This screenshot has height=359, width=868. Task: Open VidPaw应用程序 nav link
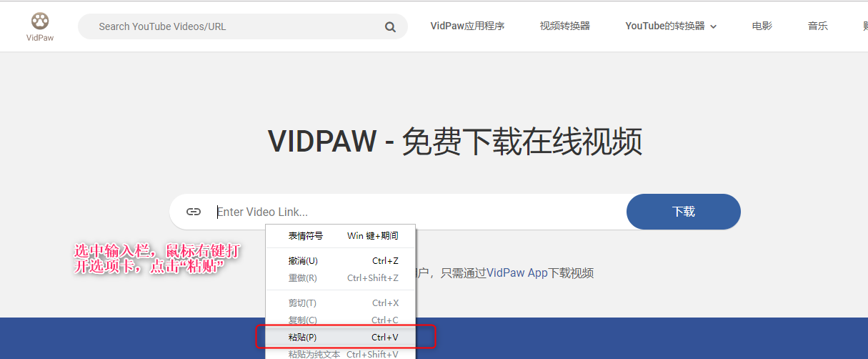point(467,26)
